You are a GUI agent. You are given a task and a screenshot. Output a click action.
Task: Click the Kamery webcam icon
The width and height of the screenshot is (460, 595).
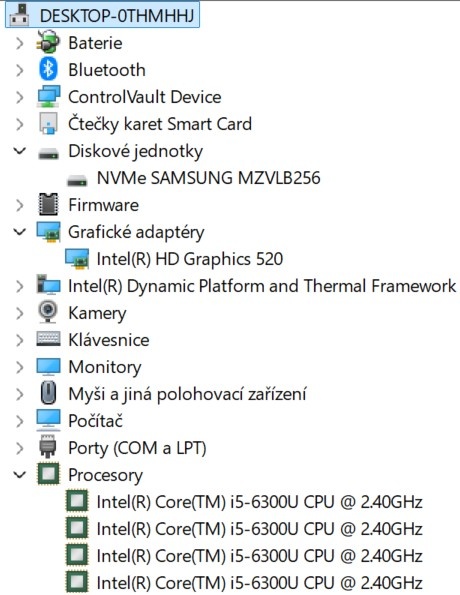48,312
